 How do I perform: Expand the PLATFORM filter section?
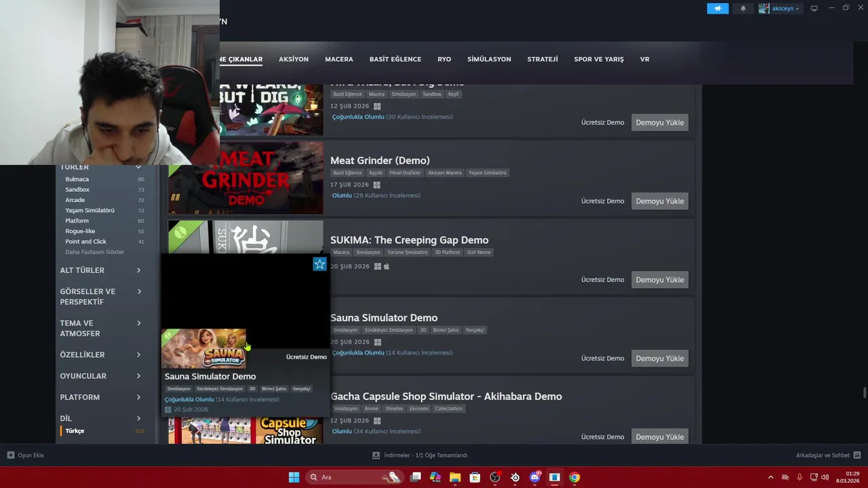tap(100, 397)
